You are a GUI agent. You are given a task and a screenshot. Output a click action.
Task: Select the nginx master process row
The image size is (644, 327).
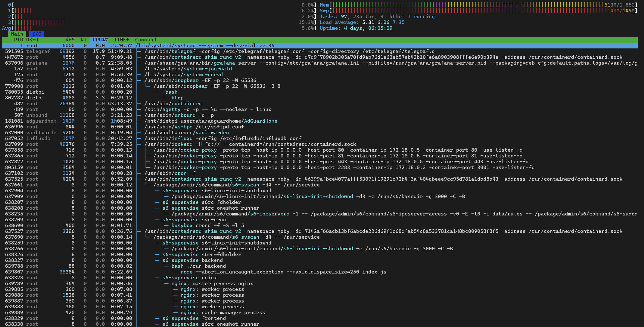pos(320,283)
